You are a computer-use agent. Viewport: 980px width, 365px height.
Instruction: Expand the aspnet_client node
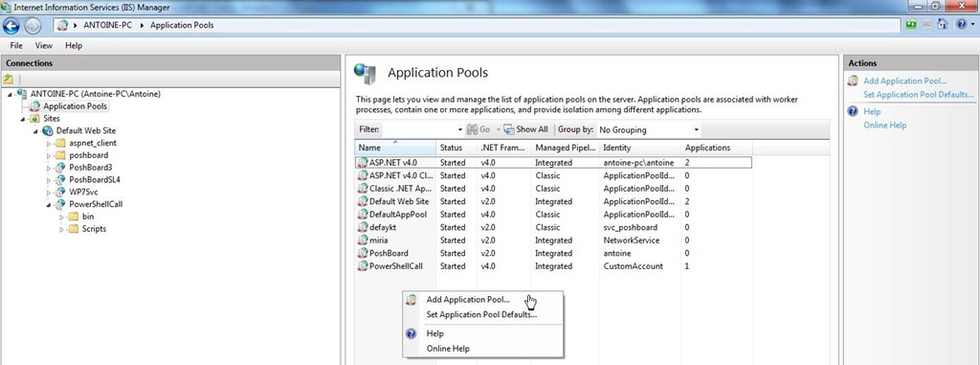[x=49, y=144]
